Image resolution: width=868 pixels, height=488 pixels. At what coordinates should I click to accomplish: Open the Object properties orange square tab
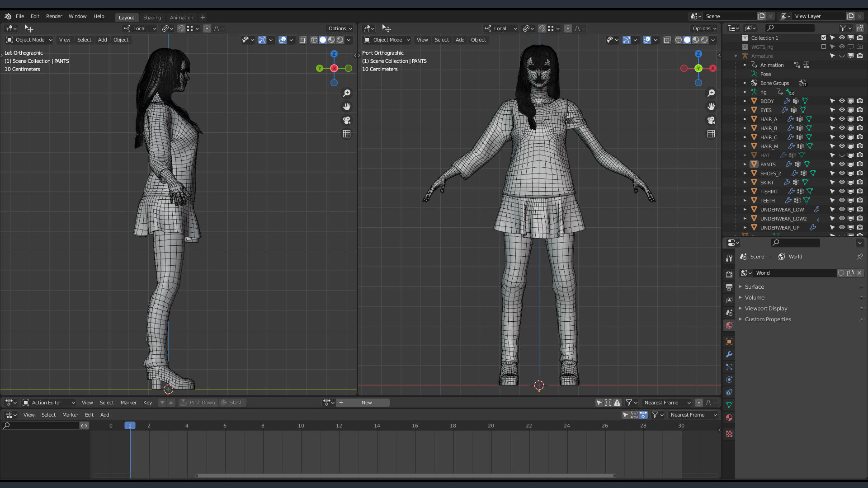(x=729, y=342)
